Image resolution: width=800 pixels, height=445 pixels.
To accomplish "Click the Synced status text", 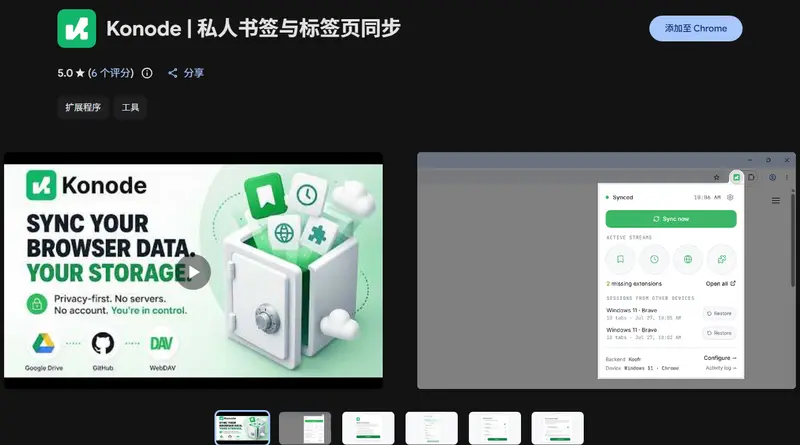I will pos(622,197).
